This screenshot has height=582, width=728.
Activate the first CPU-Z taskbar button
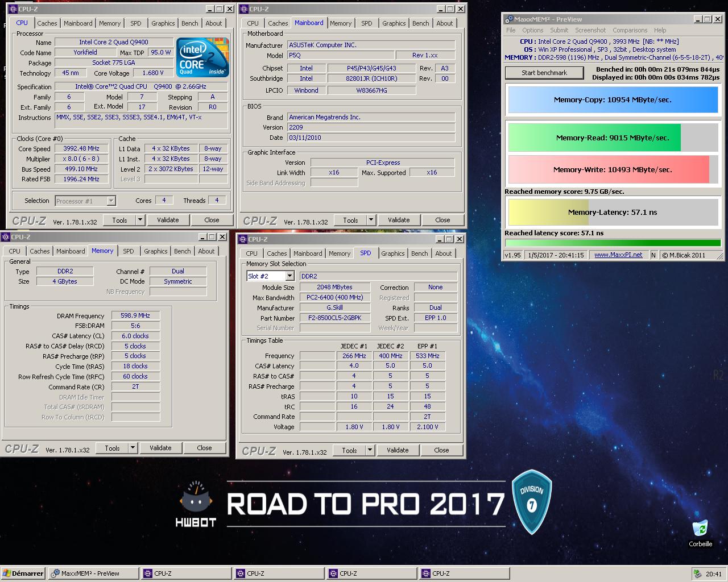point(186,573)
